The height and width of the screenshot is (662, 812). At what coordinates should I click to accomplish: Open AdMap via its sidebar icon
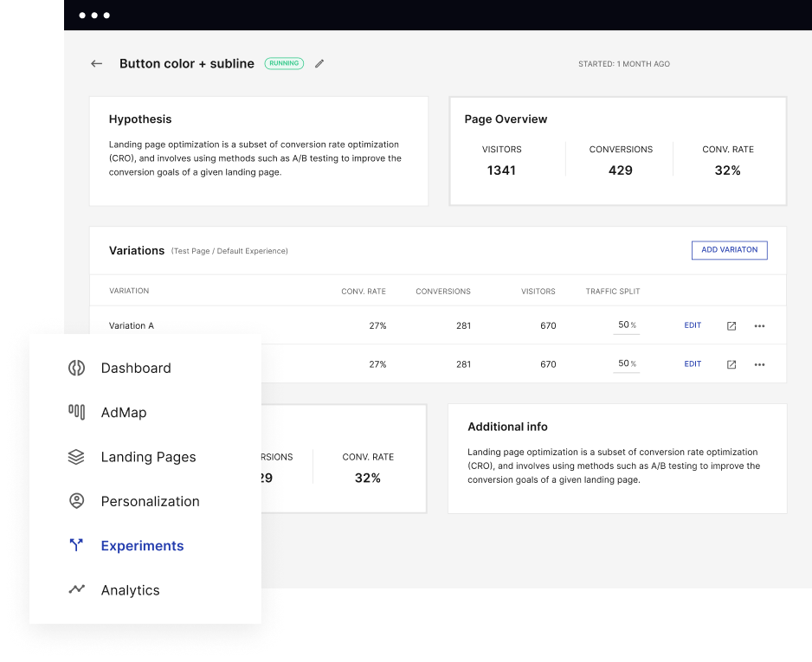[76, 412]
